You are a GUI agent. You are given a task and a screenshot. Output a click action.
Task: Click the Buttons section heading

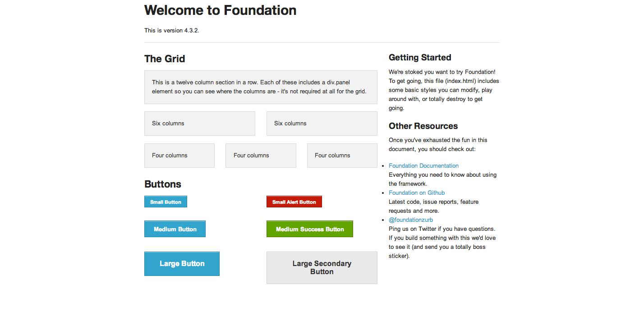162,184
